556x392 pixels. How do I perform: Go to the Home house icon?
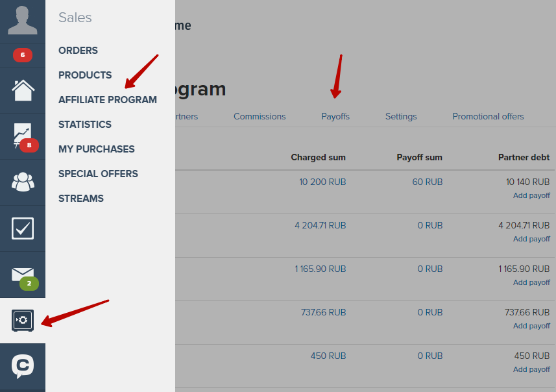coord(23,90)
